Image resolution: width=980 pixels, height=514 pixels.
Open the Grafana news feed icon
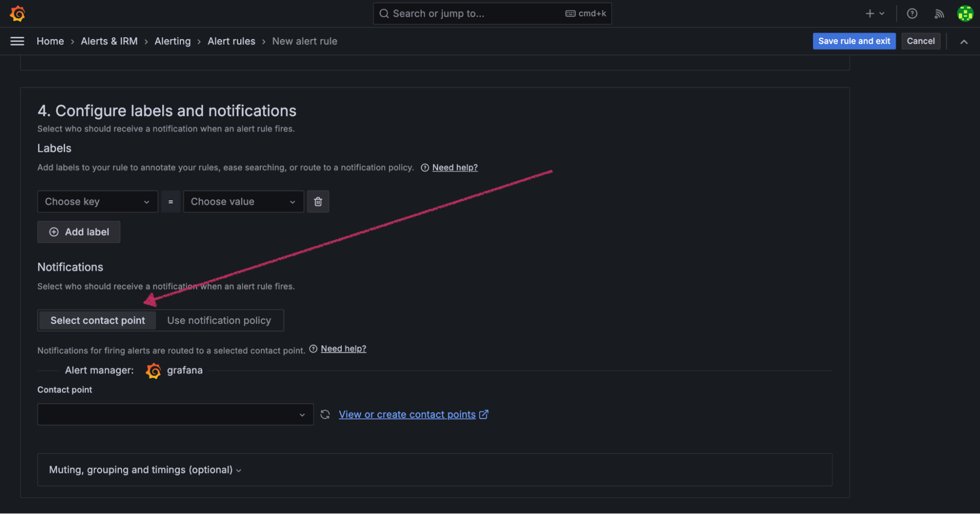point(939,13)
